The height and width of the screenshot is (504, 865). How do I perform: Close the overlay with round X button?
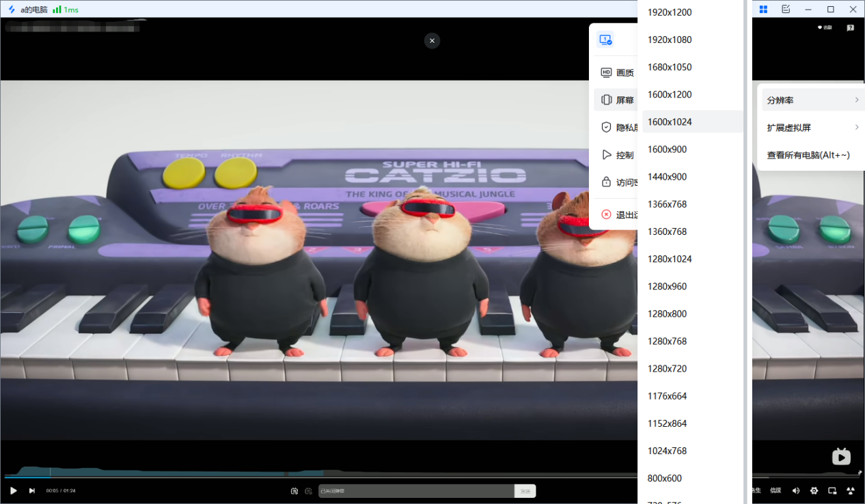[x=432, y=40]
